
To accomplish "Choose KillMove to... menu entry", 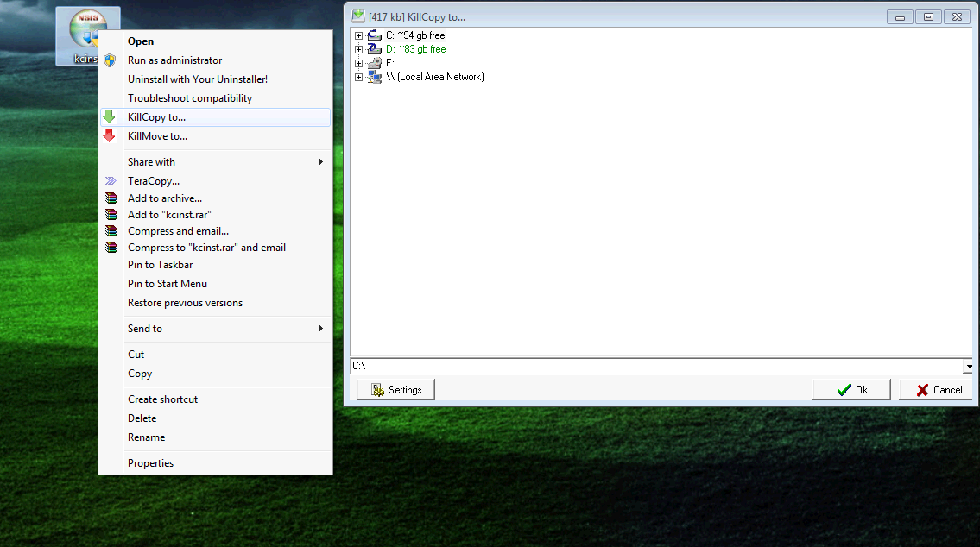I will tap(216, 136).
